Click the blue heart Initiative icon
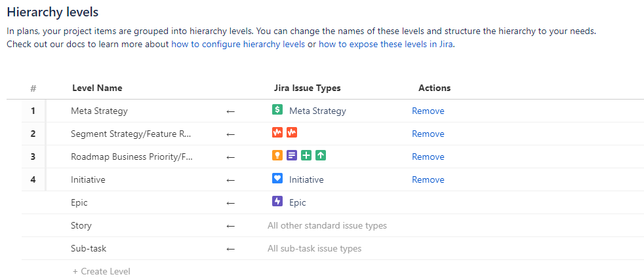Viewport: 644px width, 279px height. pos(277,179)
